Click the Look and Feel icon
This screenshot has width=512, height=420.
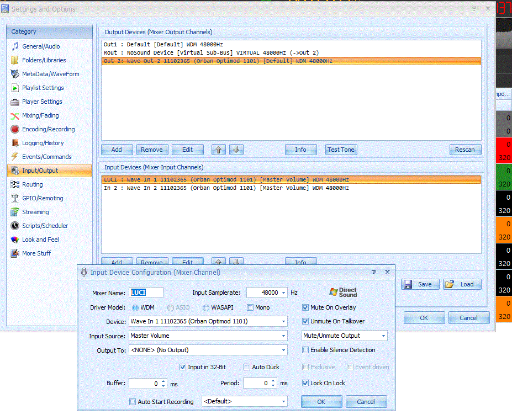(x=15, y=240)
